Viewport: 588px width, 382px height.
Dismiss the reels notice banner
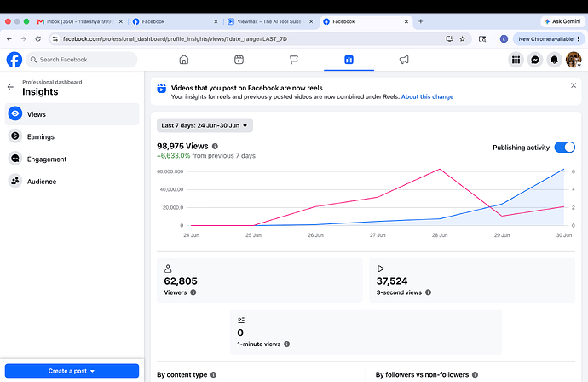[x=574, y=85]
